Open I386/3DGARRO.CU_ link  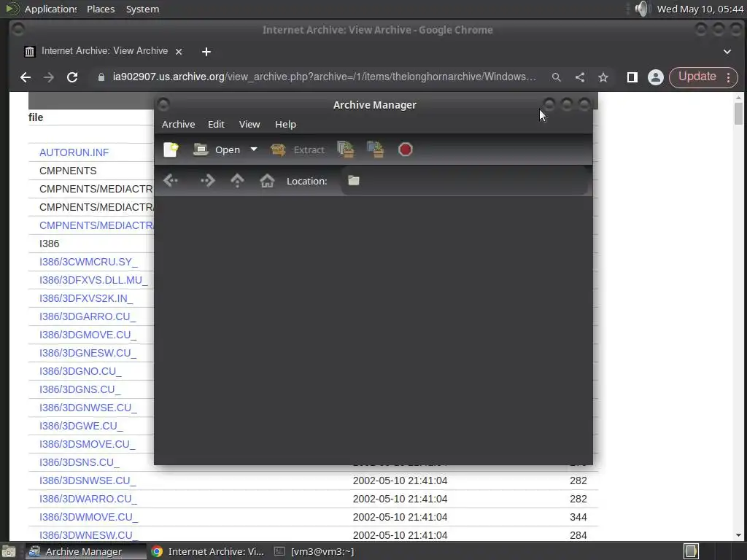(x=88, y=316)
